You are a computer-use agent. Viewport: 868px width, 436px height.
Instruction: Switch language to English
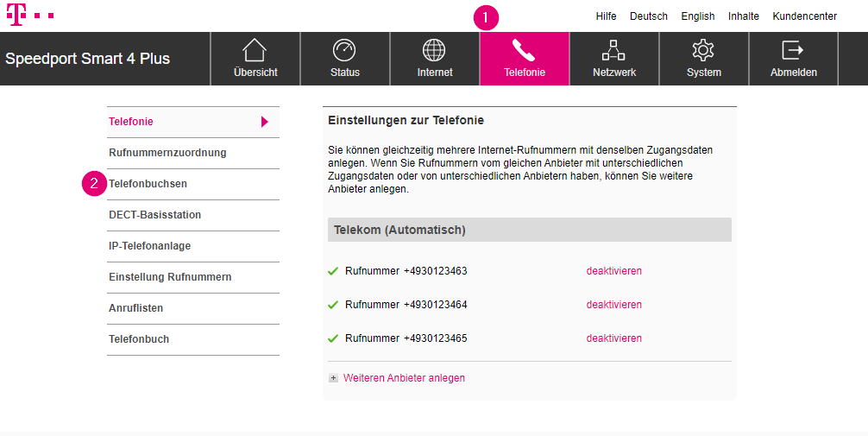(x=697, y=16)
